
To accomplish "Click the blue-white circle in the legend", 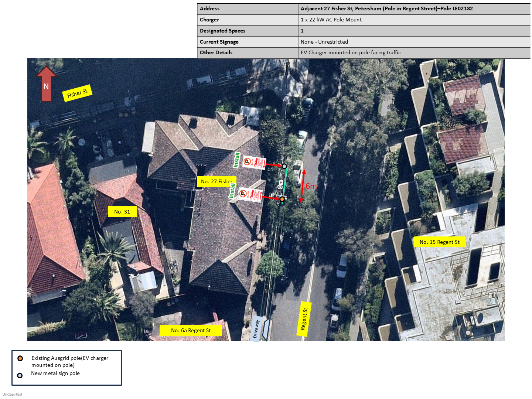I will click(x=20, y=375).
